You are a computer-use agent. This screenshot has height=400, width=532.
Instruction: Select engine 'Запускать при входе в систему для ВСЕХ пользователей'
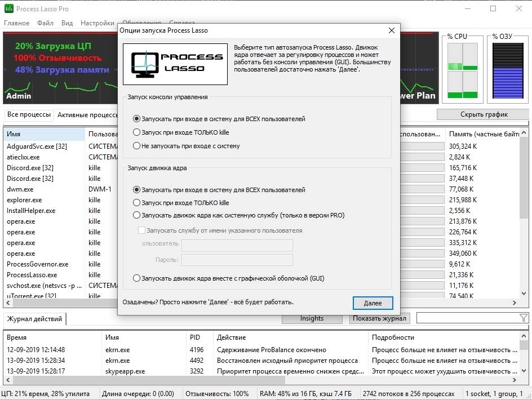click(220, 190)
